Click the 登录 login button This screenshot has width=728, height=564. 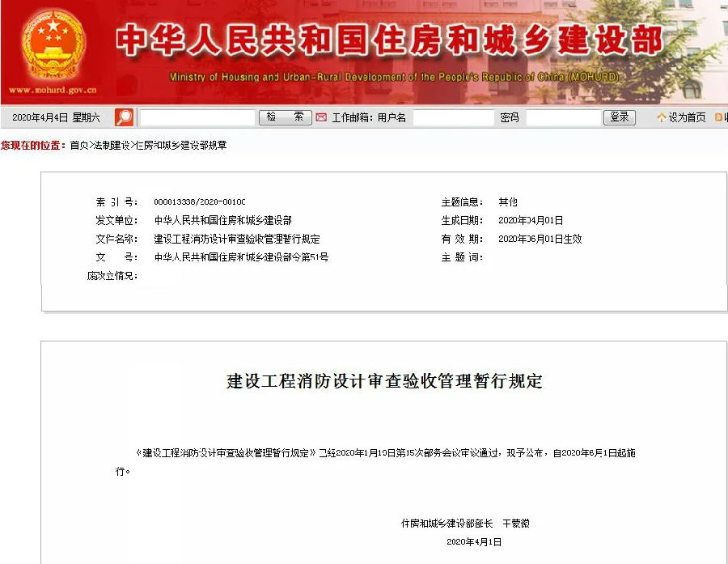coord(620,117)
